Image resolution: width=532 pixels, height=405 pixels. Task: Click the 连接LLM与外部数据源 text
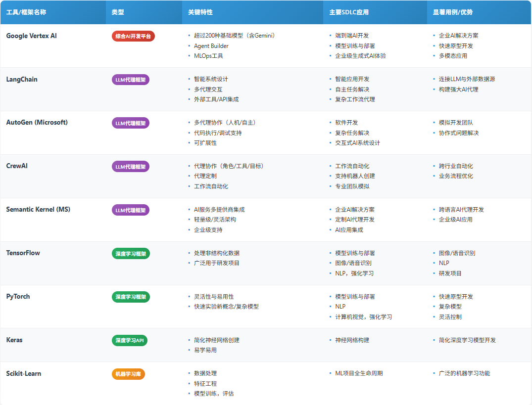coord(467,79)
